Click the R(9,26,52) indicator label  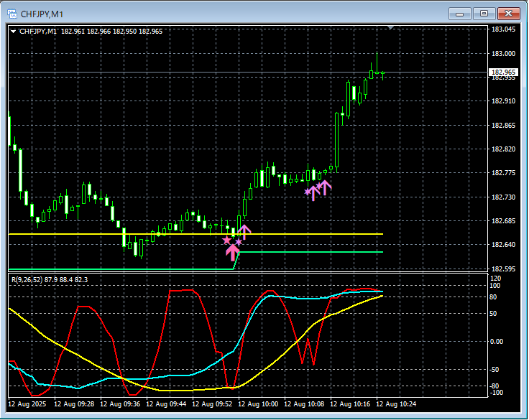50,280
